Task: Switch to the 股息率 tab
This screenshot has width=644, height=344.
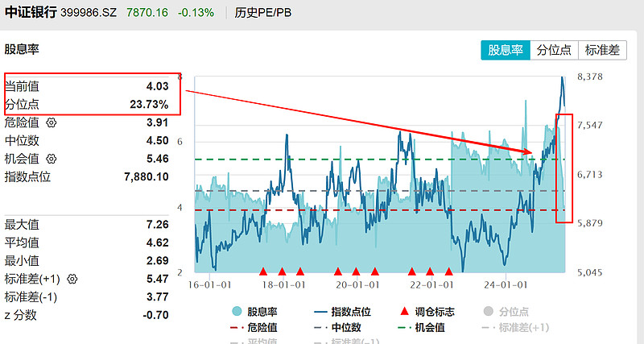Action: pyautogui.click(x=506, y=50)
